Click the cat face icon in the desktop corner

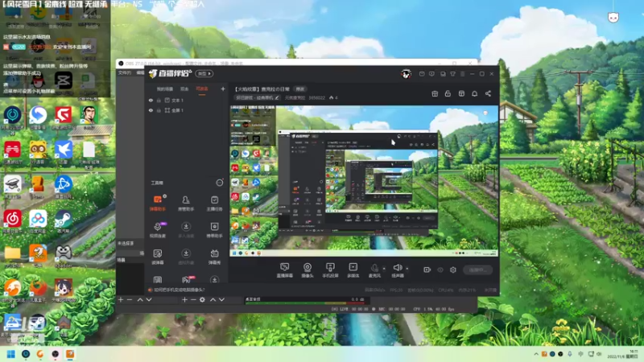coord(613,17)
